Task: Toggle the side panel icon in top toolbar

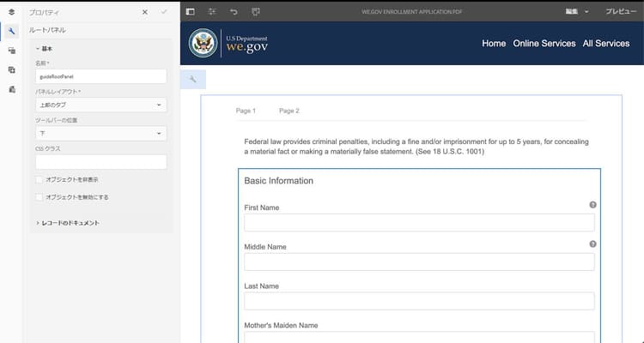Action: (190, 11)
